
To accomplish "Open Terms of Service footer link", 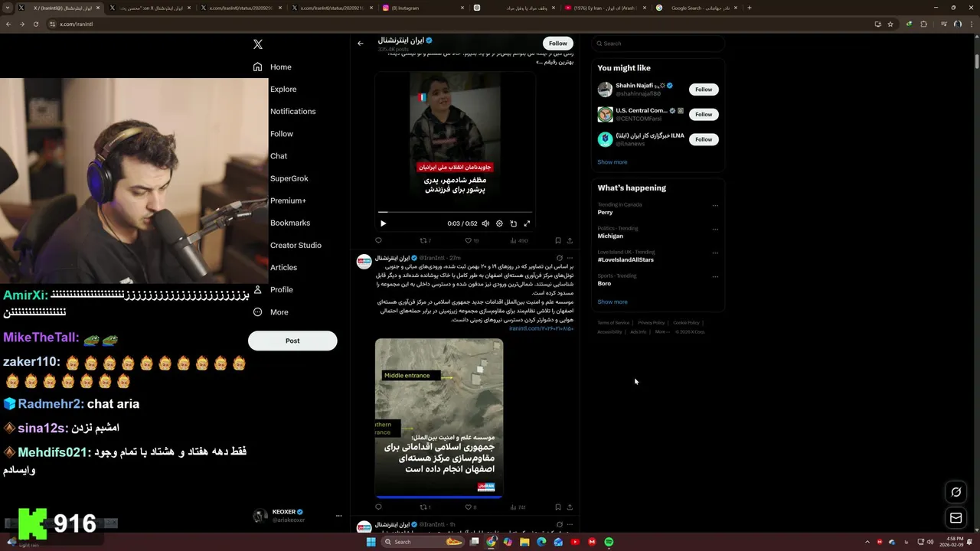I will [x=613, y=323].
